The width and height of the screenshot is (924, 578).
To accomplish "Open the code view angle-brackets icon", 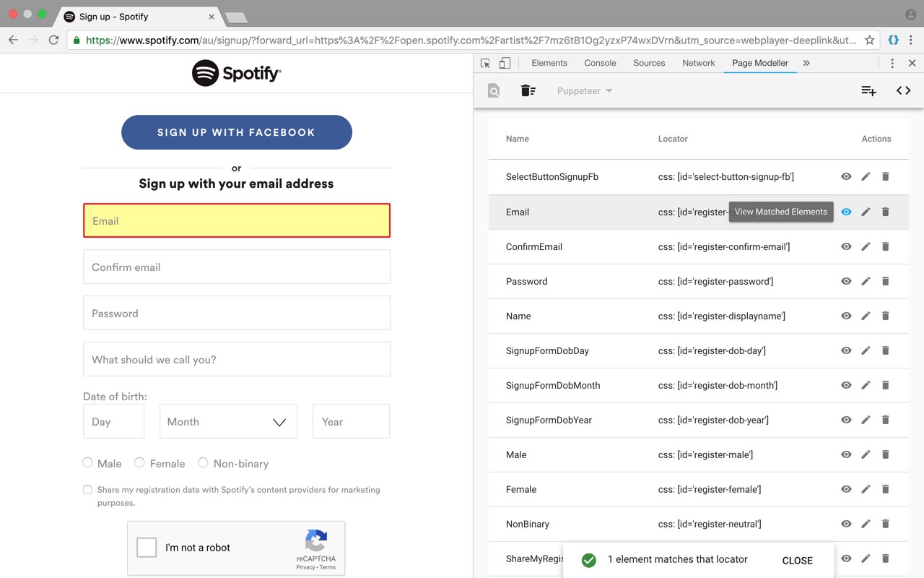I will [x=904, y=91].
